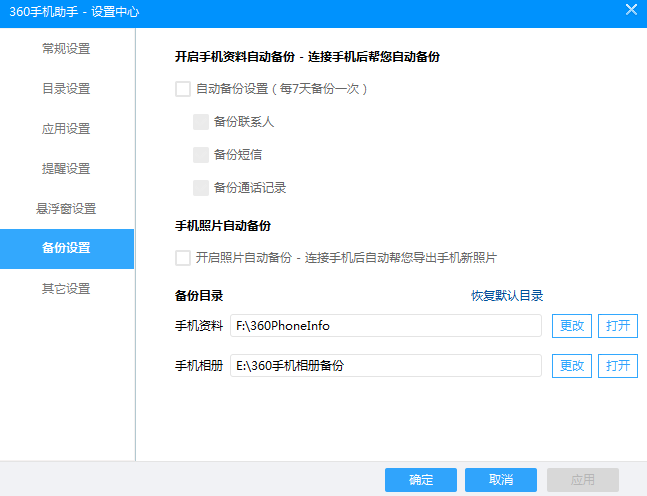Open 悬浮窗设置 in the sidebar
Viewport: 647px width, 496px height.
click(x=66, y=209)
